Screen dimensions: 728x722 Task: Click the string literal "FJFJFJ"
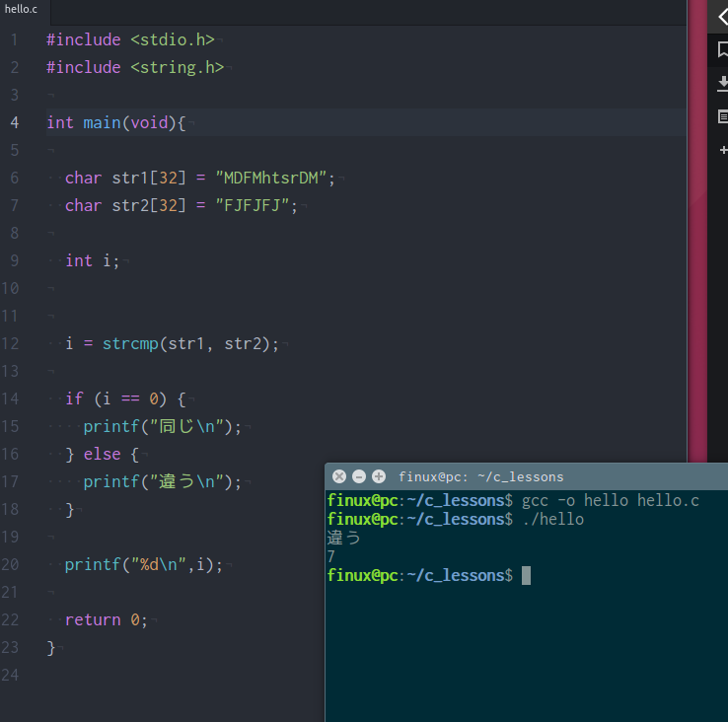[253, 205]
